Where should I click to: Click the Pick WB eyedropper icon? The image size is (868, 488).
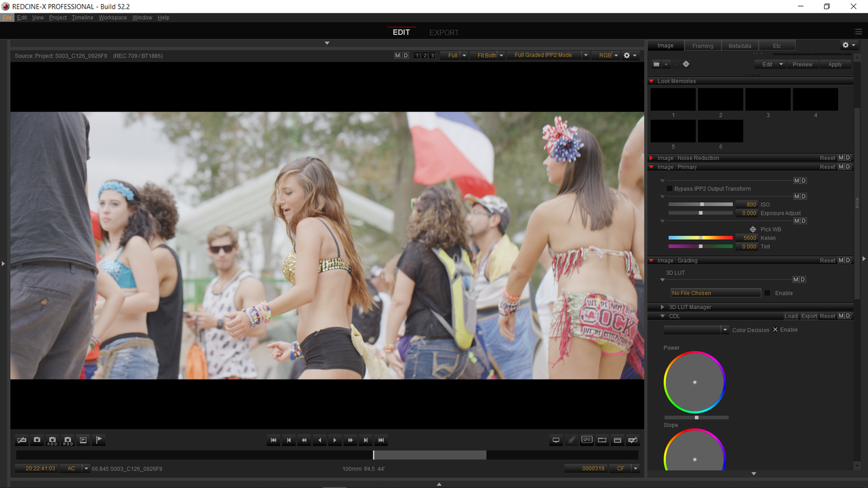coord(753,229)
